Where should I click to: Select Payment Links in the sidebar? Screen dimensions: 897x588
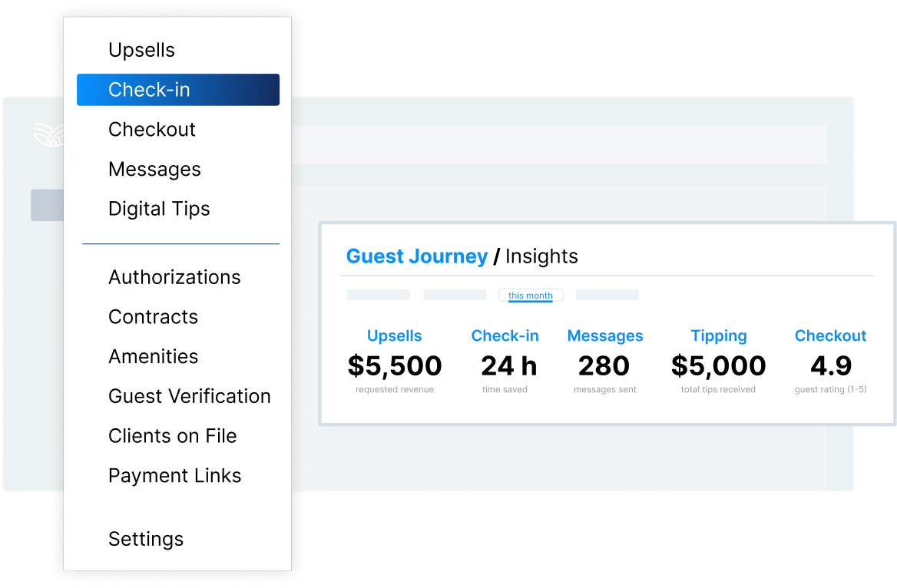[x=174, y=476]
